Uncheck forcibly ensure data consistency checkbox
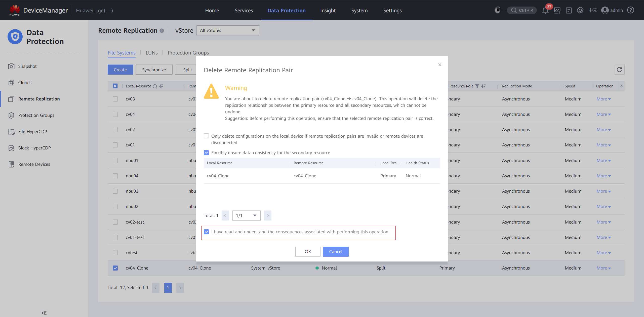644x317 pixels. tap(206, 153)
